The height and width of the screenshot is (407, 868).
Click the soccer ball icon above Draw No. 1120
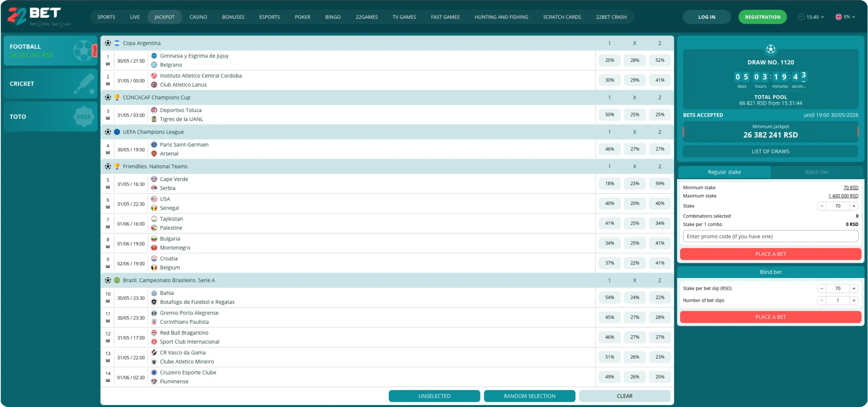tap(771, 49)
